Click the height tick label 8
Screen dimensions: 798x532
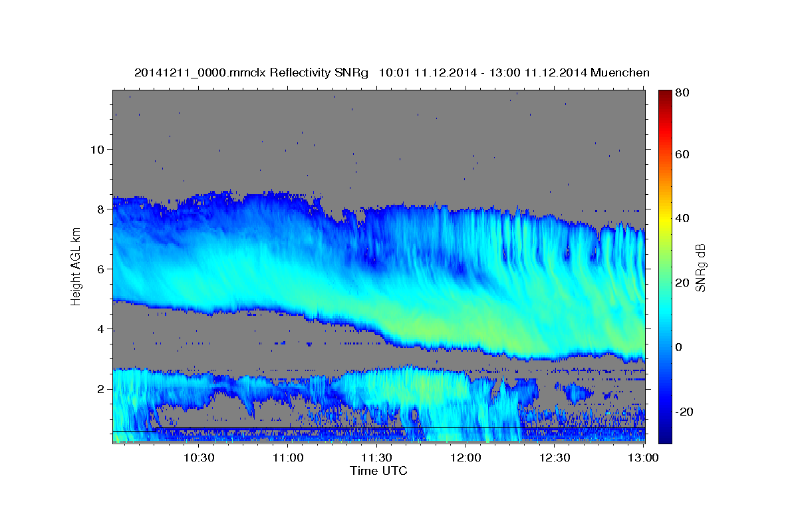tap(100, 209)
